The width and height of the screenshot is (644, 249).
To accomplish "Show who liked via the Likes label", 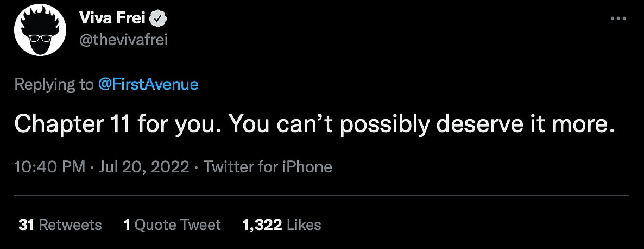I will (x=304, y=225).
